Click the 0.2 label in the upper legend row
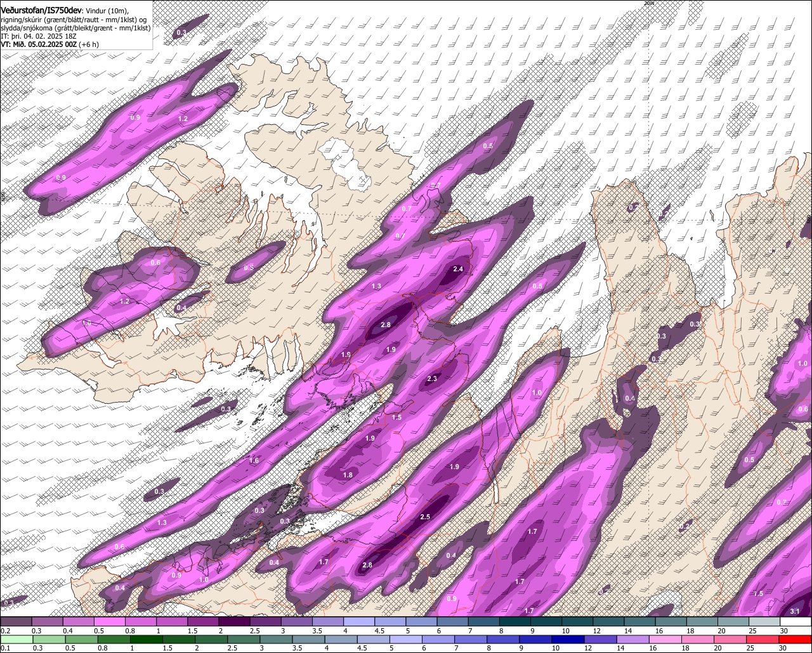This screenshot has height=653, width=812. [5, 631]
